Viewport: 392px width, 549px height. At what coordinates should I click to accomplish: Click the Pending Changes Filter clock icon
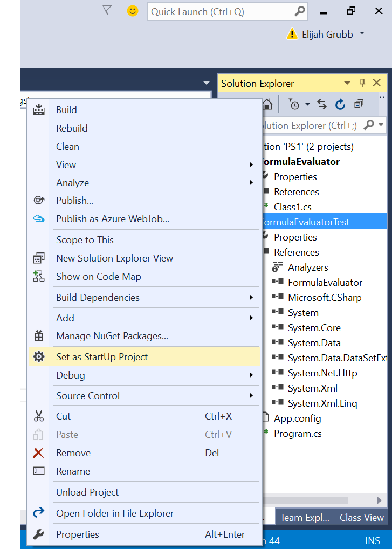[x=294, y=105]
